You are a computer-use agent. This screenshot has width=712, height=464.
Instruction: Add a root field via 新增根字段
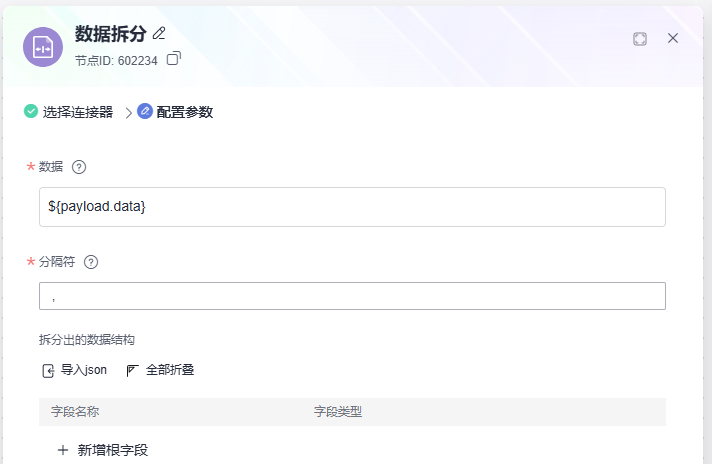coord(103,450)
